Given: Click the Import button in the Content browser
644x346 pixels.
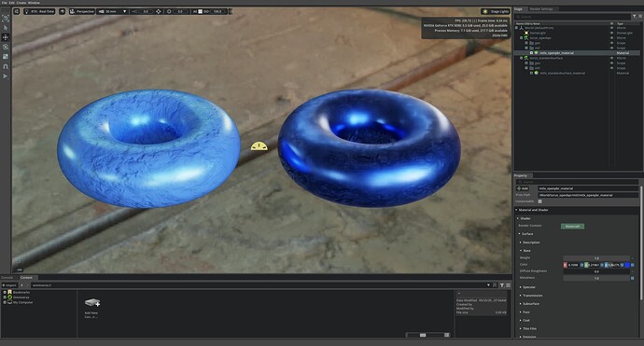Looking at the screenshot, I should pos(9,285).
